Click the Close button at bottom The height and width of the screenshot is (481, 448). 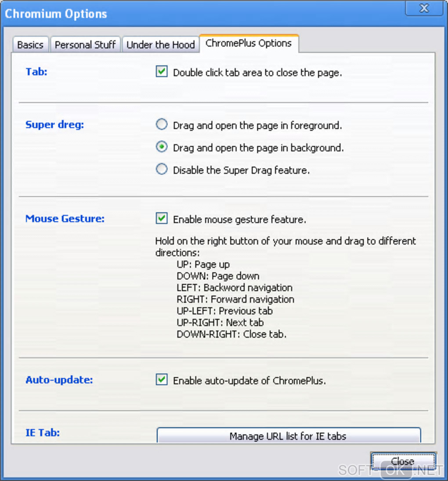(x=403, y=461)
